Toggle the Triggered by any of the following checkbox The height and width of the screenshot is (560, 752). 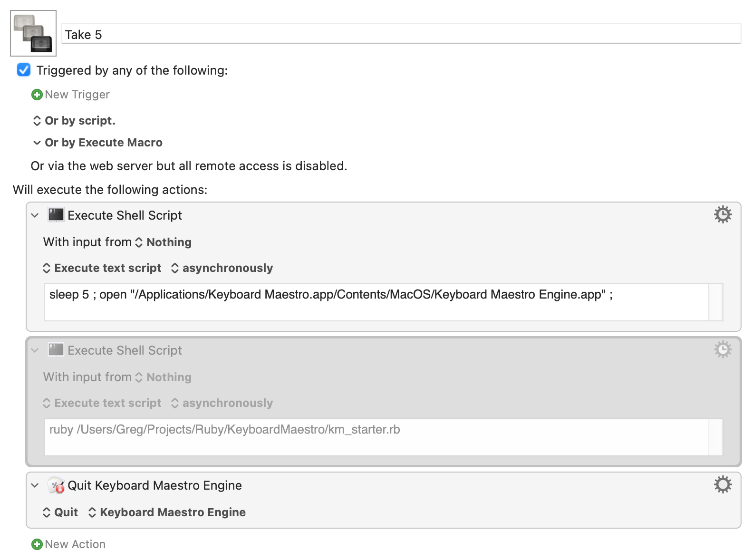[x=24, y=70]
